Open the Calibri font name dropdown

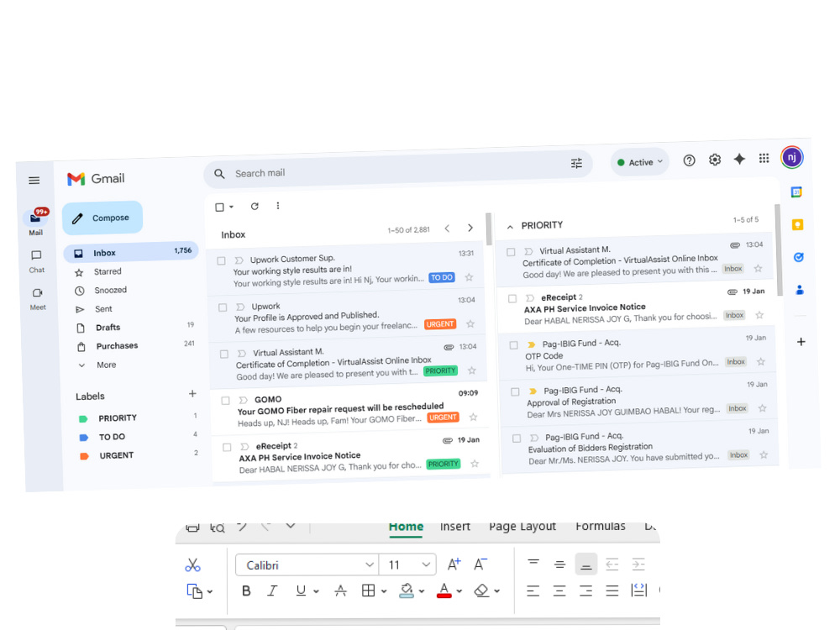369,564
